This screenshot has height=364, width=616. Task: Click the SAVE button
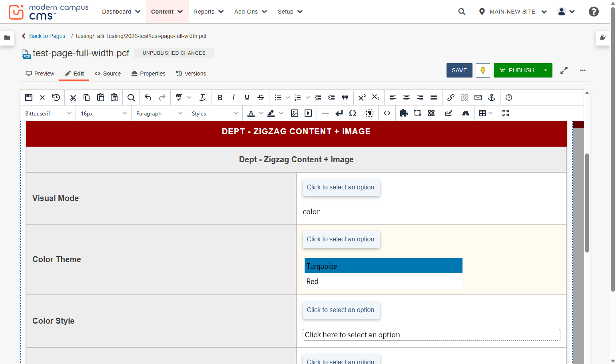pyautogui.click(x=459, y=70)
